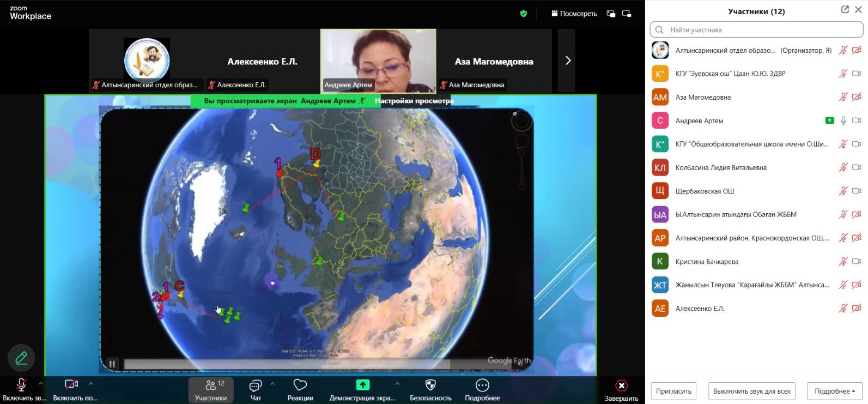This screenshot has width=868, height=404.
Task: Open Подробнее dropdown in participants panel
Action: pos(835,391)
